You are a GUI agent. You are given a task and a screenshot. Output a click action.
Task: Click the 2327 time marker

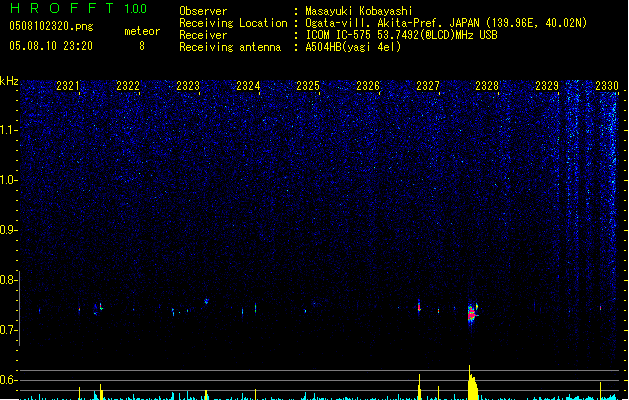point(428,86)
